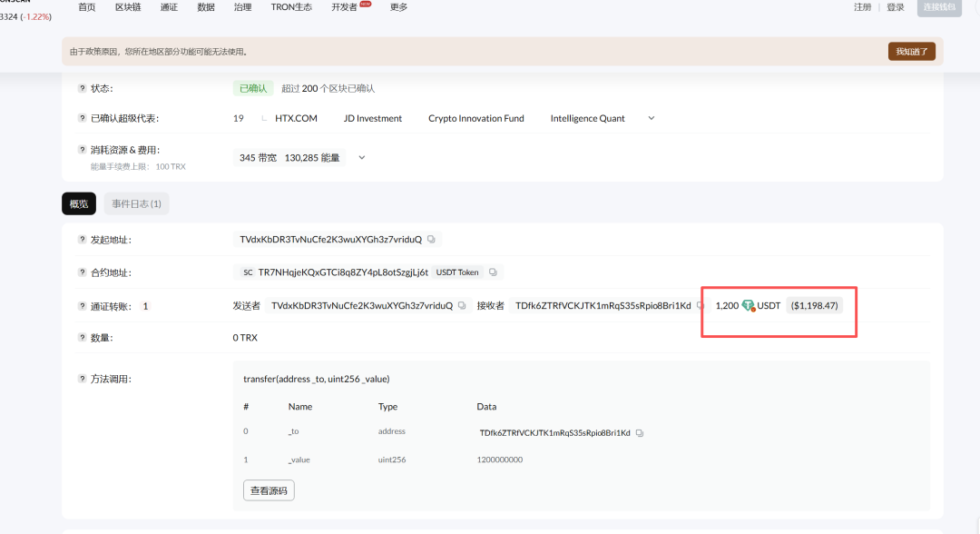
Task: Open help icon next to 消耗资源 & 费用
Action: coord(82,150)
